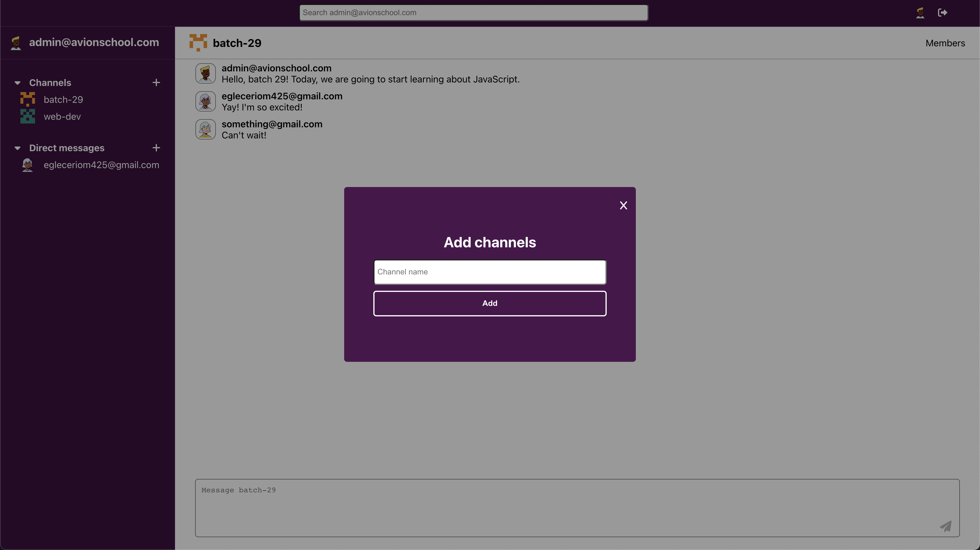The image size is (980, 550).
Task: Click the something@gmail.com message avatar
Action: [205, 129]
